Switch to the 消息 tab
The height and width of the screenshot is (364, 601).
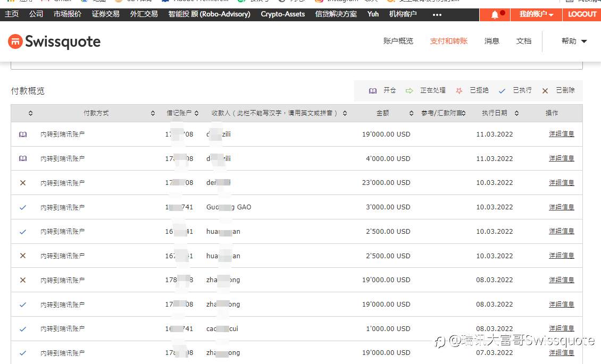point(492,41)
